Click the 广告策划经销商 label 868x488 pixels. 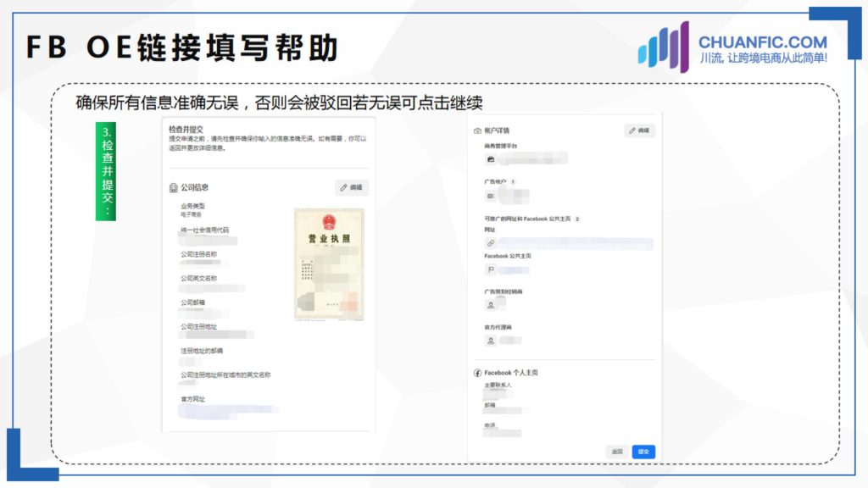click(504, 291)
